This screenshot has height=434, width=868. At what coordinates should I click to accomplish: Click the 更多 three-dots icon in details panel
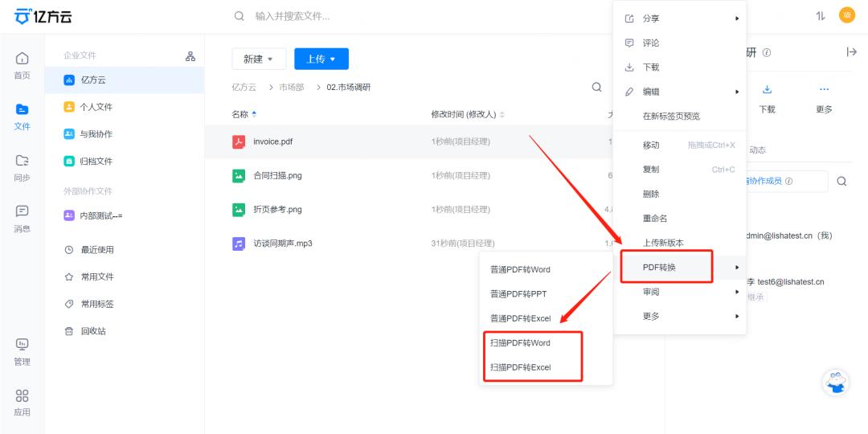point(825,90)
